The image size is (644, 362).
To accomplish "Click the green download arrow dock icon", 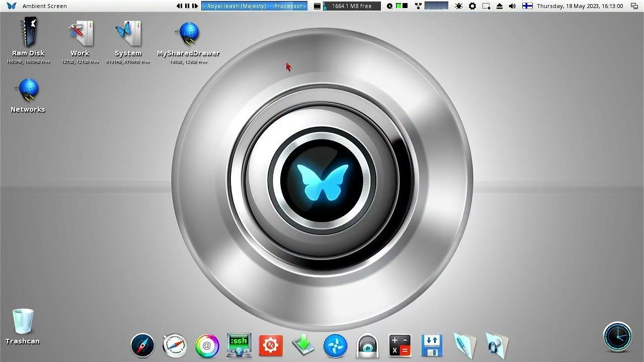I will (303, 345).
